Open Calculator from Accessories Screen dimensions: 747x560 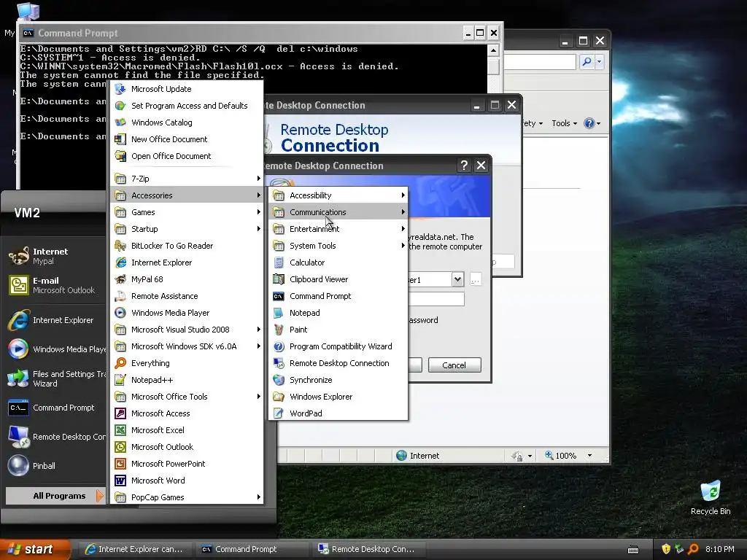coord(338,262)
